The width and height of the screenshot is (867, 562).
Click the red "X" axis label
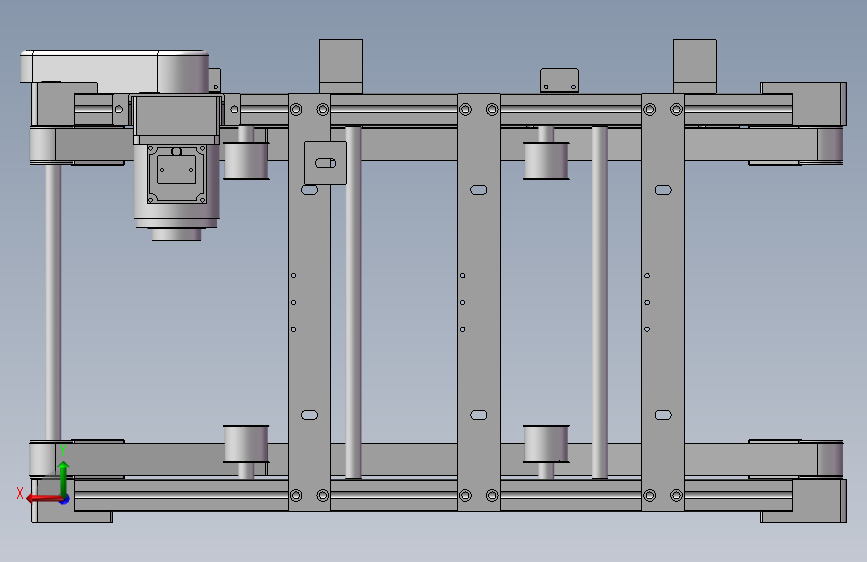coord(20,493)
